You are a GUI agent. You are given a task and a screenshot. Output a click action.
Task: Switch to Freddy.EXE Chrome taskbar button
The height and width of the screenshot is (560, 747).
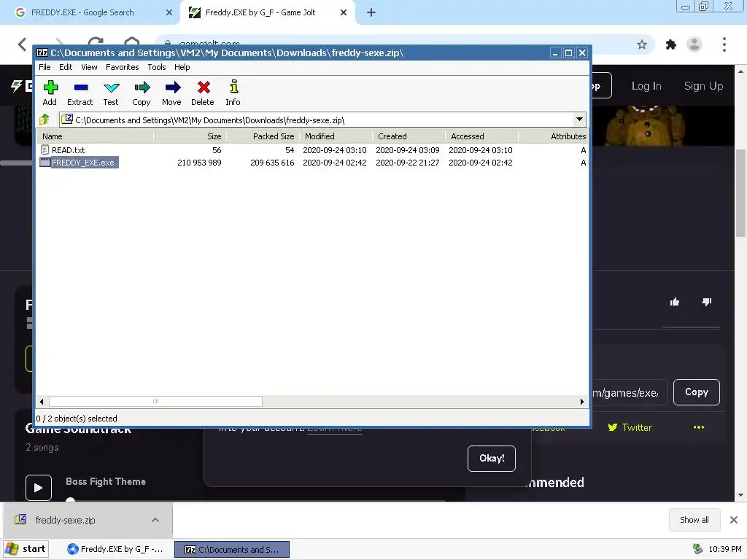[116, 549]
